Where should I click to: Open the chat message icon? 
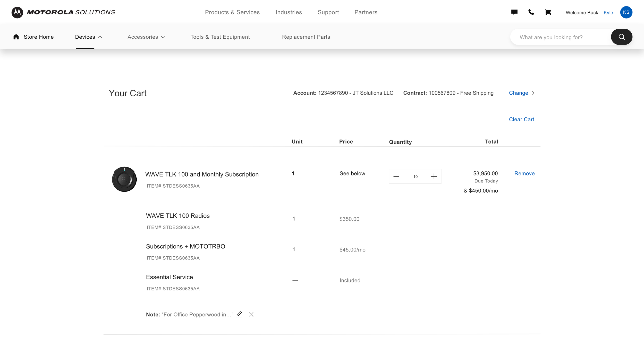click(514, 12)
